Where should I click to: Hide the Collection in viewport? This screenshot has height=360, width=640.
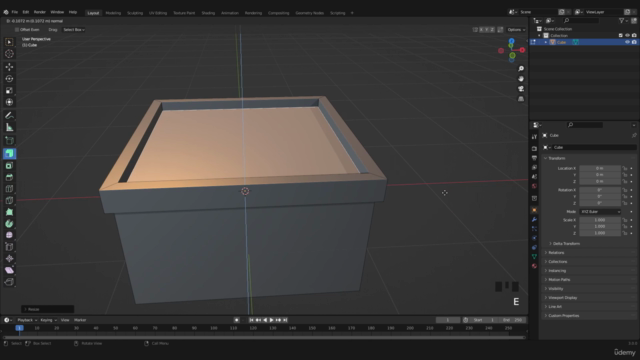click(x=627, y=36)
